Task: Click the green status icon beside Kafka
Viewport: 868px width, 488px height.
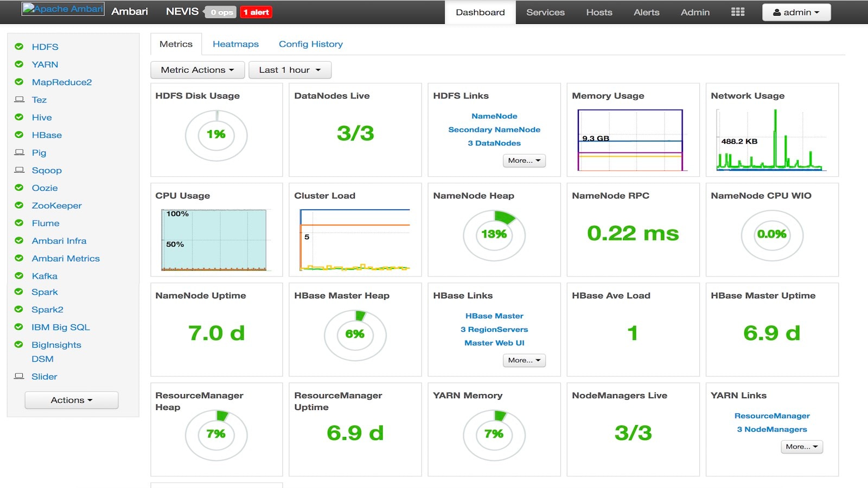Action: tap(18, 275)
